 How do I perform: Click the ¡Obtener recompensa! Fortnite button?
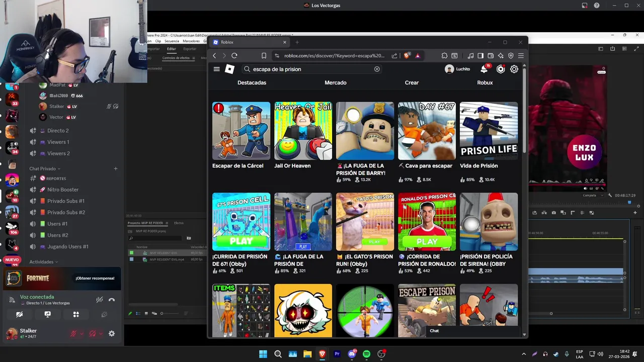coord(95,278)
